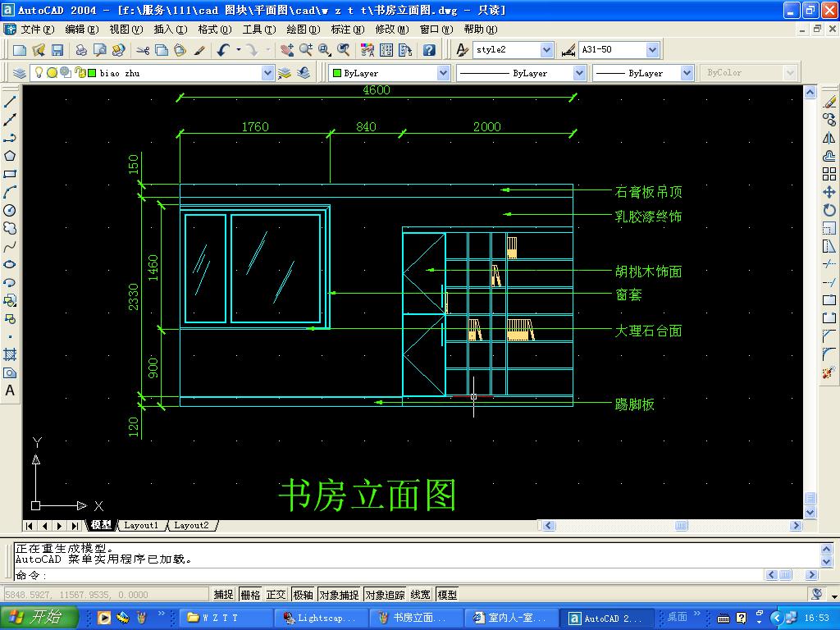Open the 编辑(E) menu
The height and width of the screenshot is (630, 840).
coord(81,30)
